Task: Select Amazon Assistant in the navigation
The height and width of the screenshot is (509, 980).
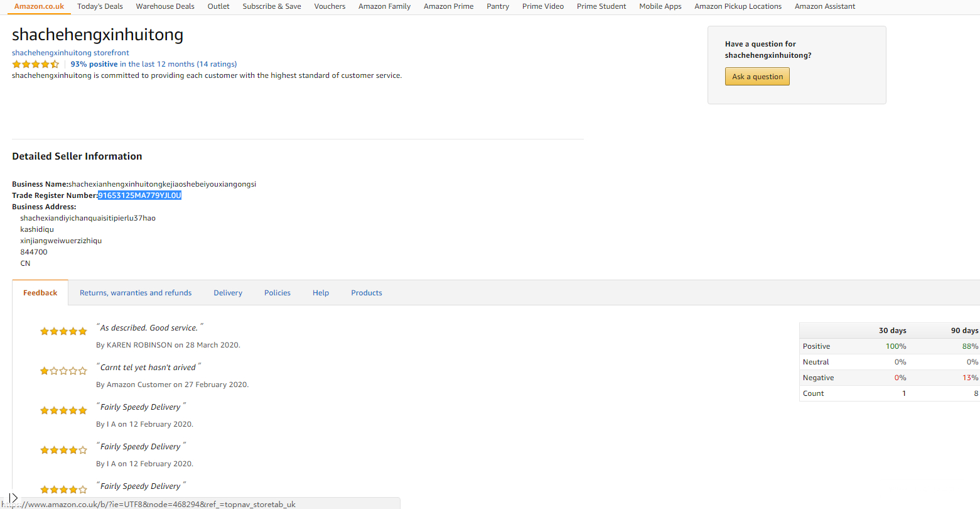Action: (x=825, y=6)
